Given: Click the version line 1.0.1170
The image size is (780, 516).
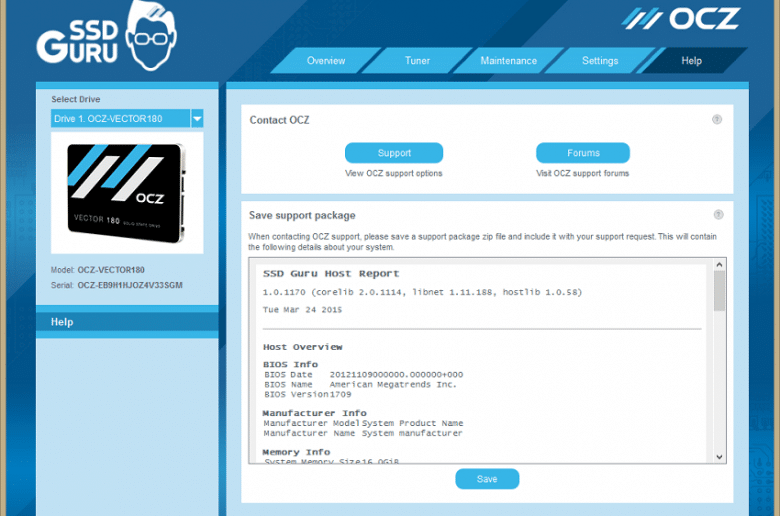Looking at the screenshot, I should coord(422,292).
